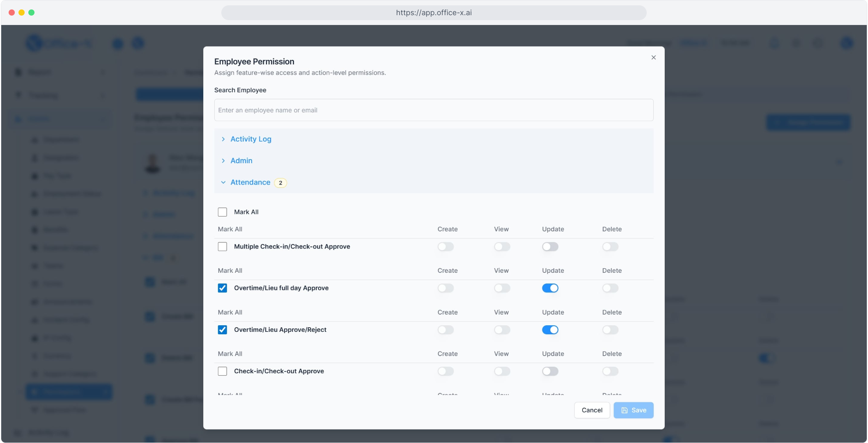Enable View toggle for Check-in/Check-out Approve
This screenshot has height=443, width=868.
(502, 371)
